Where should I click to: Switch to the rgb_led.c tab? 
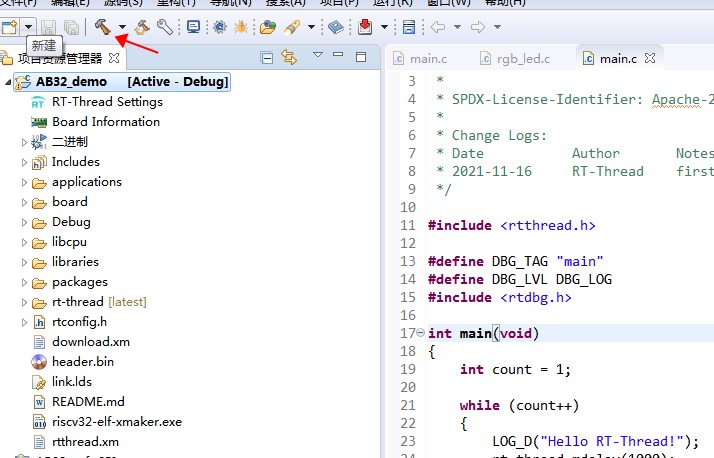pos(515,59)
